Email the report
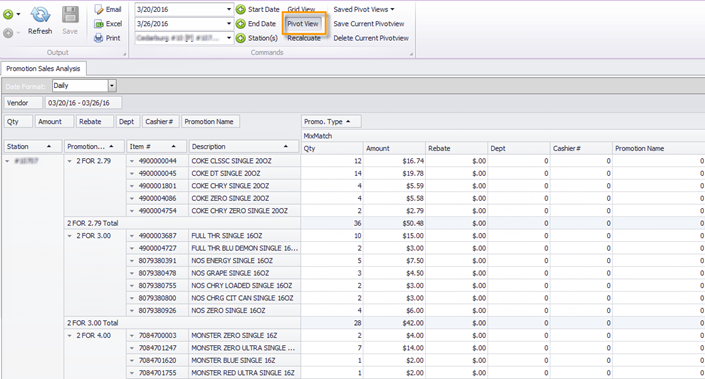Viewport: 705px width, 379px height. (108, 9)
